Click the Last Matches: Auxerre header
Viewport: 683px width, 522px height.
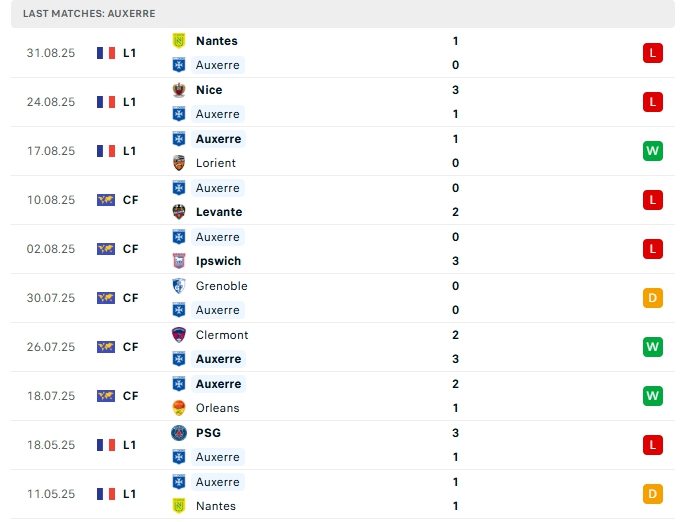(x=91, y=13)
